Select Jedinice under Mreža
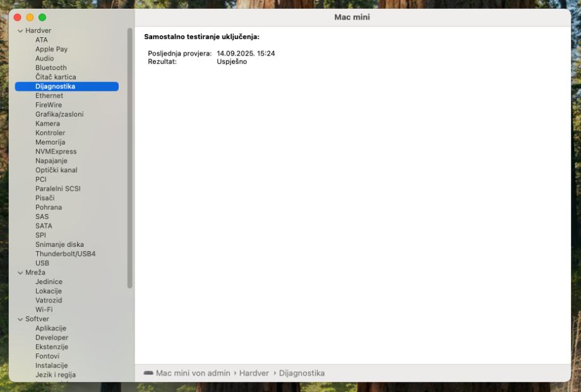This screenshot has width=581, height=392. (49, 282)
